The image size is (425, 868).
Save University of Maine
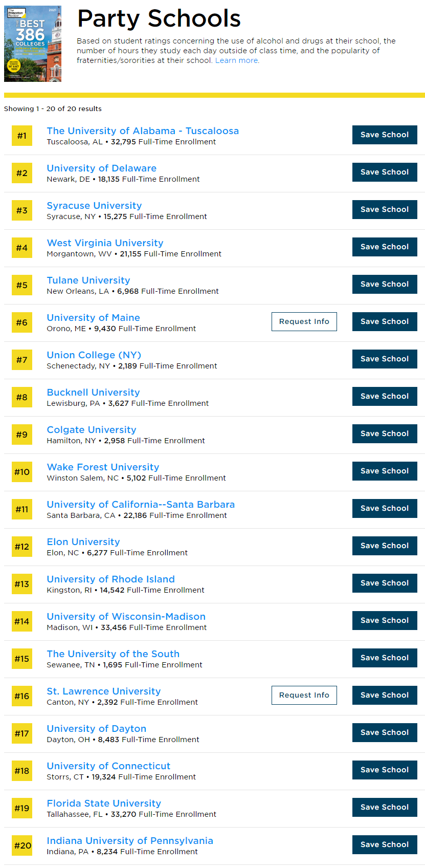click(385, 321)
